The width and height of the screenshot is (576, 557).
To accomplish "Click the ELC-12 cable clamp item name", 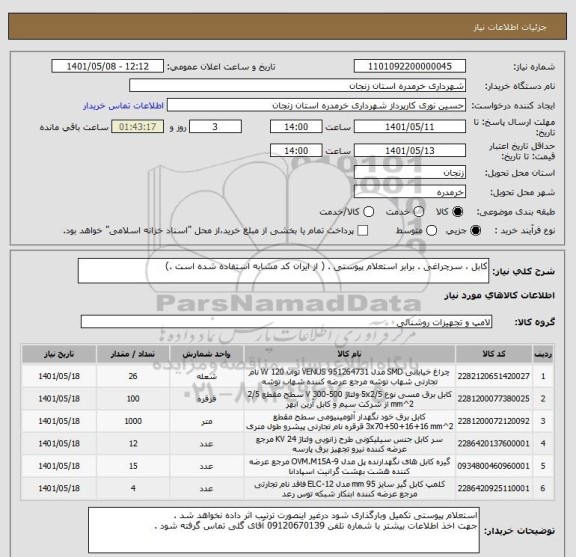I will (349, 489).
